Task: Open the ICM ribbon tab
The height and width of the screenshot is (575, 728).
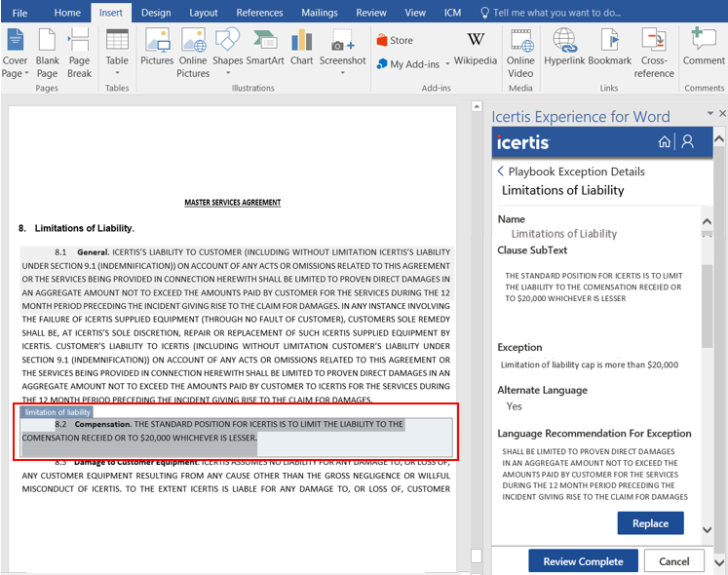Action: pyautogui.click(x=452, y=13)
